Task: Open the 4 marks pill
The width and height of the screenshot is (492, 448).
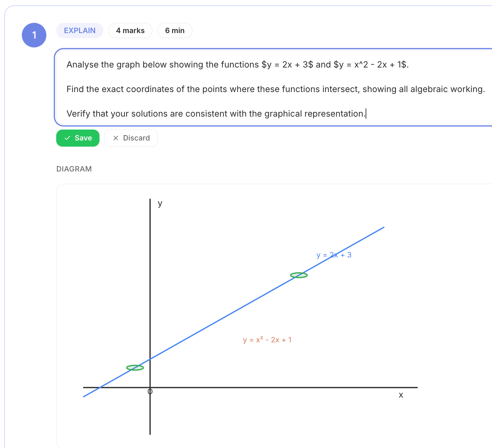Action: [130, 31]
